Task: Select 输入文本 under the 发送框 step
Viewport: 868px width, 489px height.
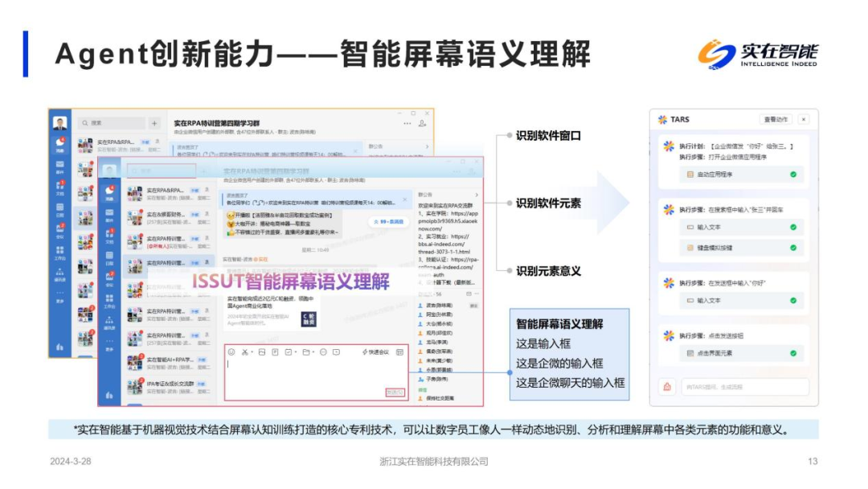Action: tap(741, 301)
